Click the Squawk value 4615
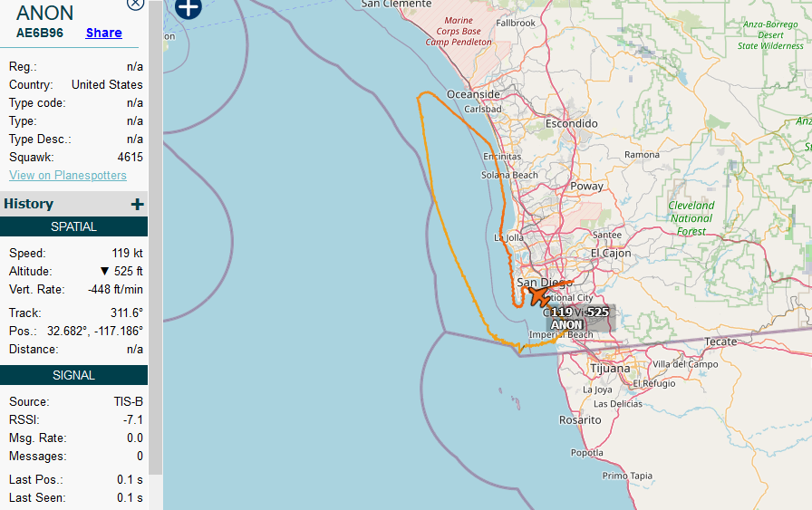Image resolution: width=812 pixels, height=510 pixels. tap(130, 157)
